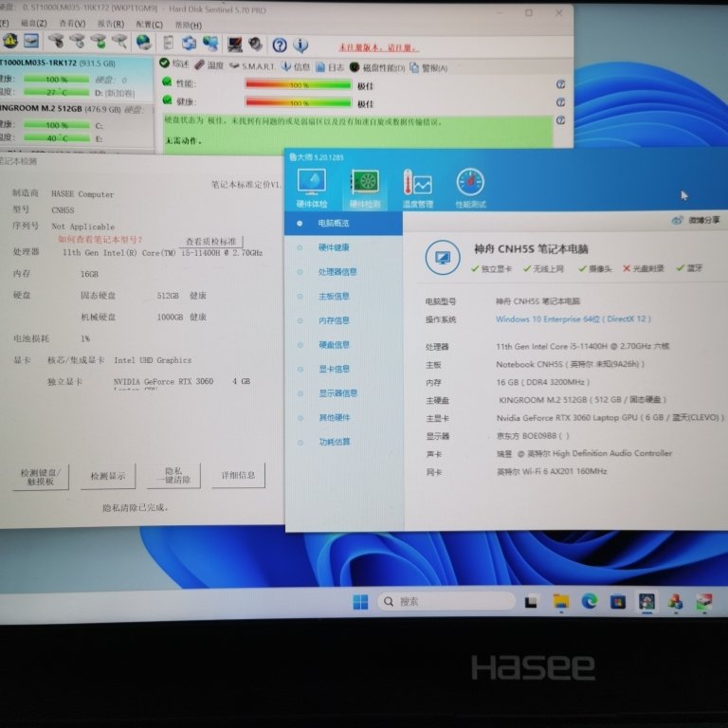
Task: Click the 详细信息 button
Action: click(x=238, y=475)
